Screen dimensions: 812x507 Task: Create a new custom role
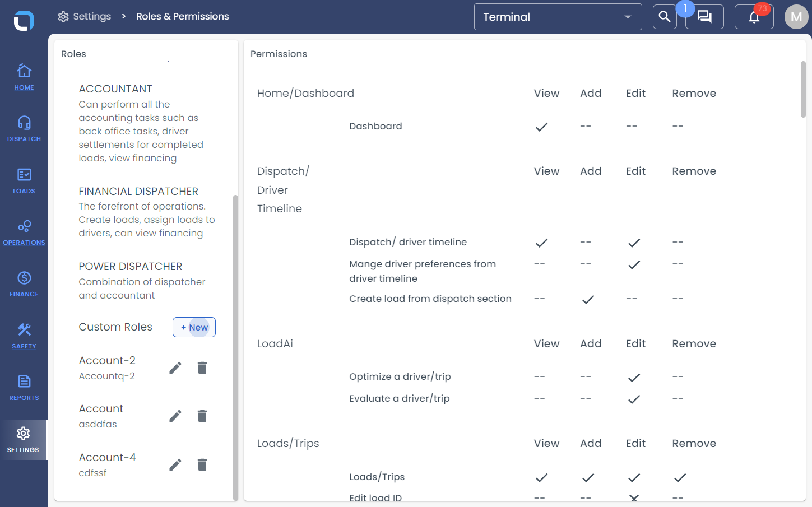(x=194, y=327)
